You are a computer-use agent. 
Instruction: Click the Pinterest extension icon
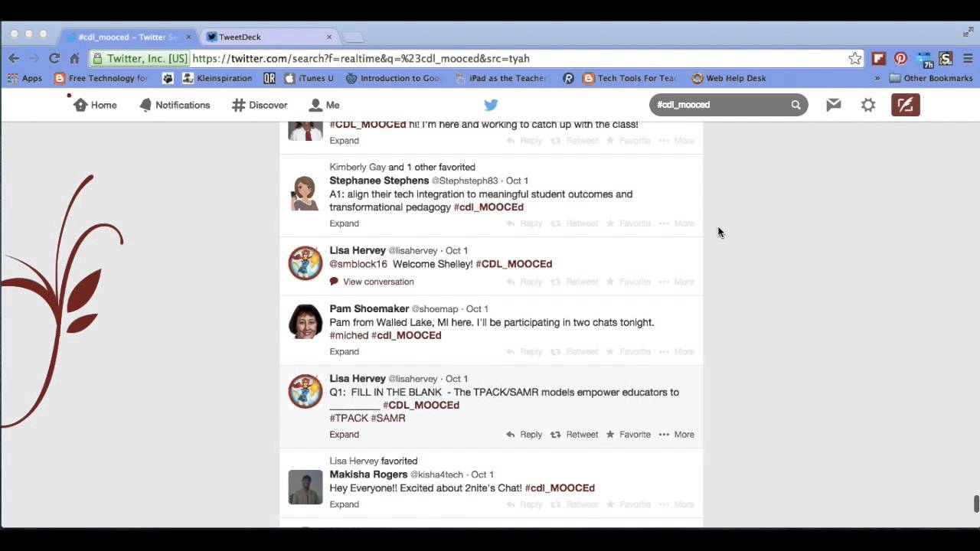pyautogui.click(x=900, y=58)
